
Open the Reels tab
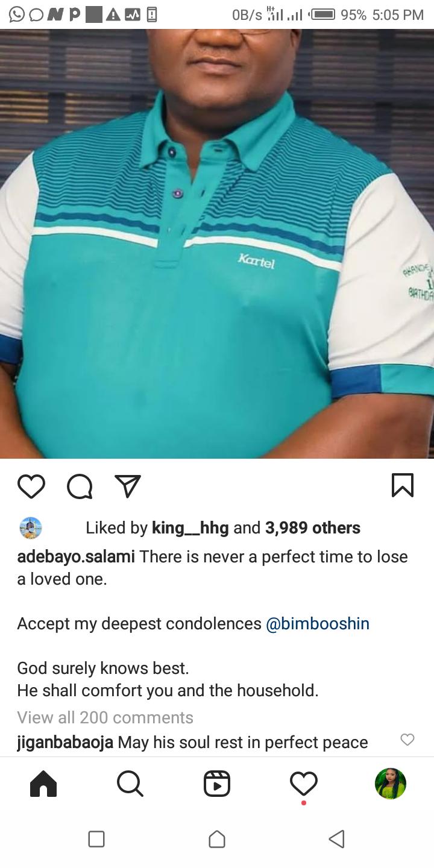217,784
